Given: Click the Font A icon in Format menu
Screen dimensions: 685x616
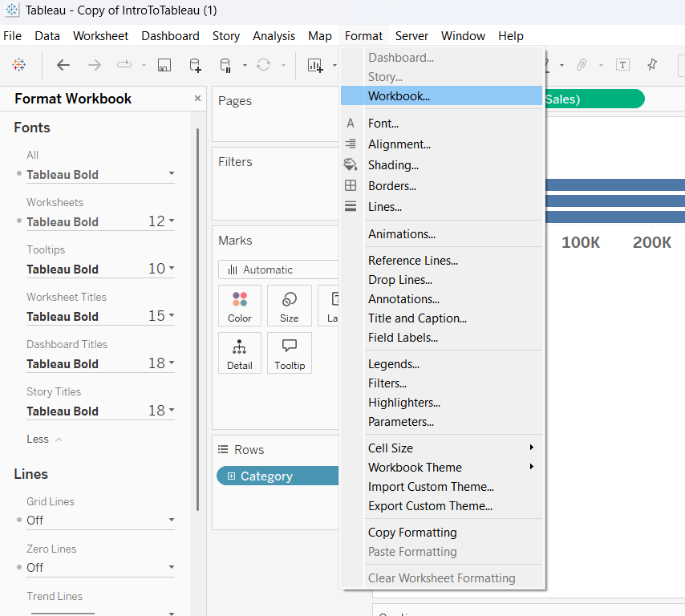Looking at the screenshot, I should coord(351,124).
